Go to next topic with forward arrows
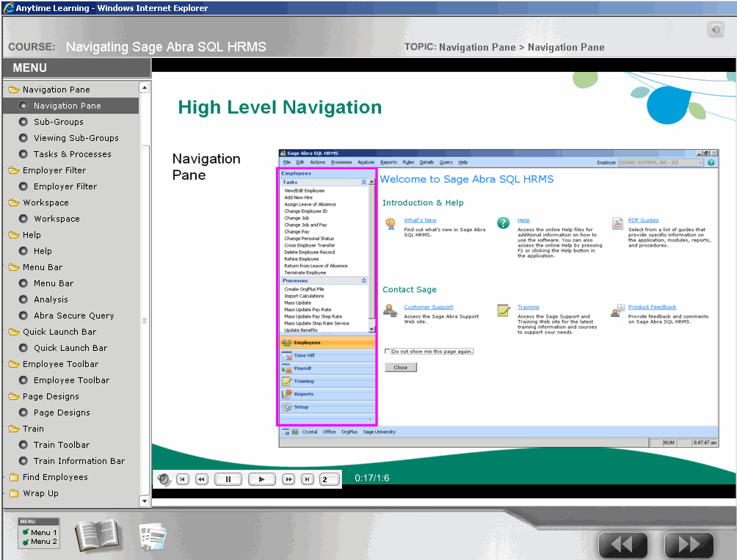Screen dimensions: 737x560 689,545
